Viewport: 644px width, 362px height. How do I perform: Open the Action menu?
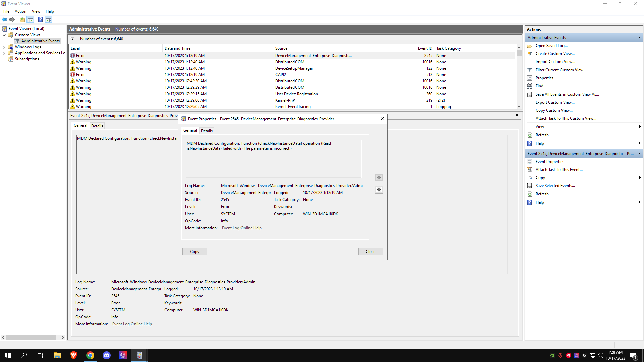pyautogui.click(x=20, y=11)
